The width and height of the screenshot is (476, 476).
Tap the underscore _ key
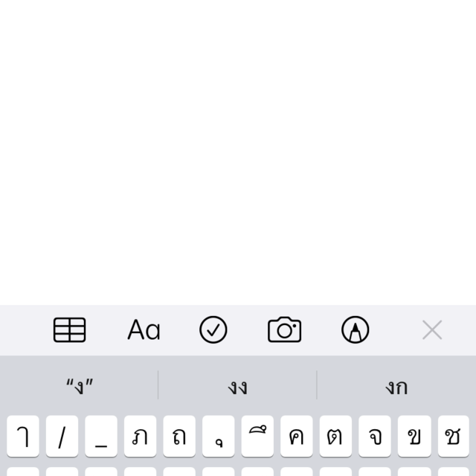[x=101, y=436]
